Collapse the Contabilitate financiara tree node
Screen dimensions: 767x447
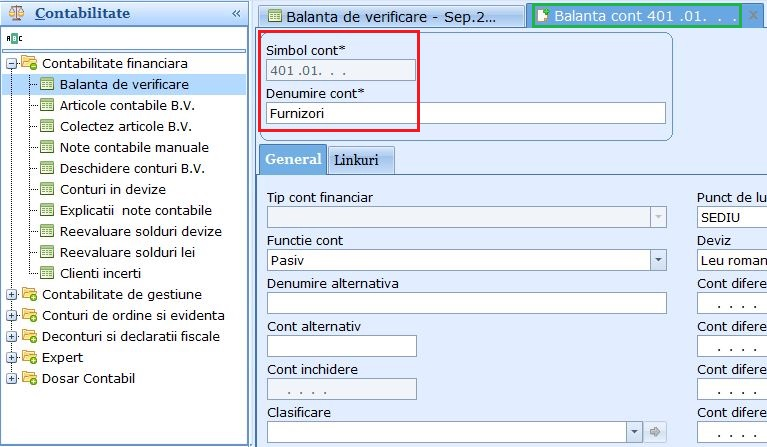(12, 63)
